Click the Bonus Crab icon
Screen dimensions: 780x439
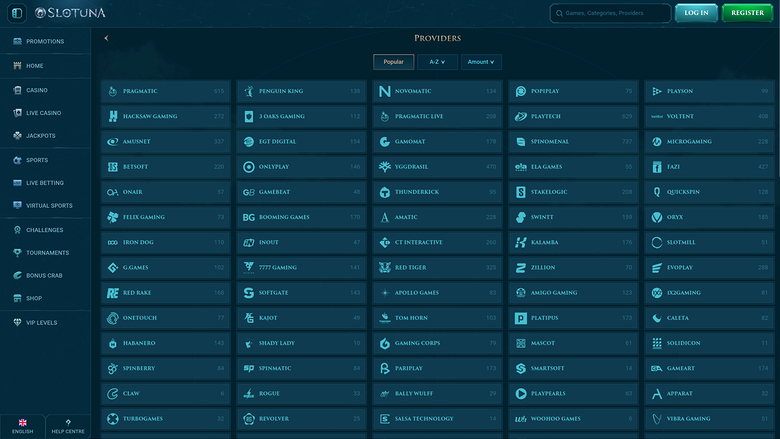17,275
